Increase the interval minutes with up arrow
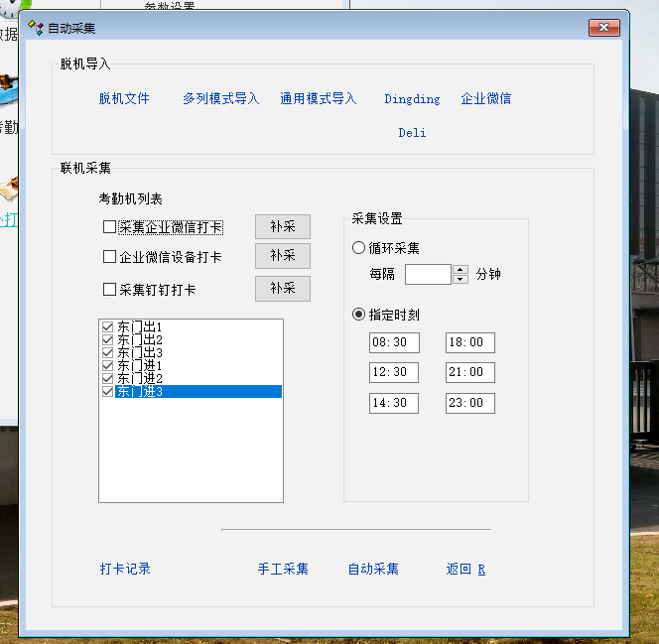This screenshot has width=659, height=644. tap(461, 269)
